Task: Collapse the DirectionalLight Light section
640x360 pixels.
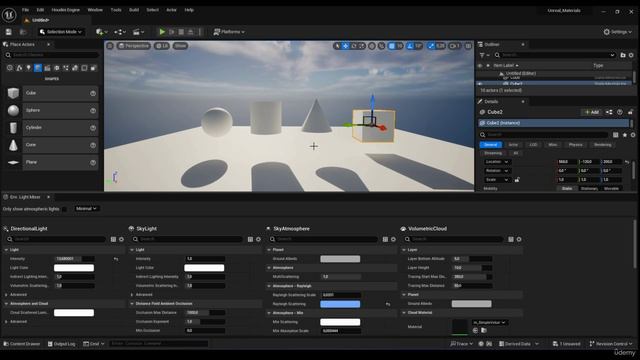Action: [6, 249]
